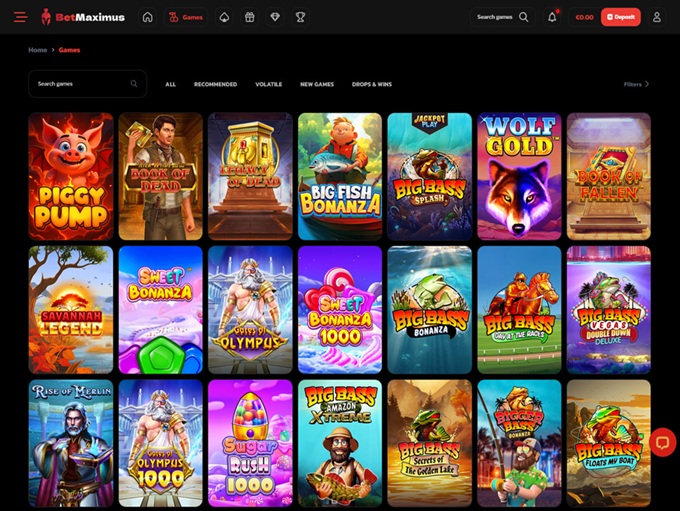This screenshot has width=680, height=511.
Task: Select the Recommended category tab
Action: coord(215,84)
